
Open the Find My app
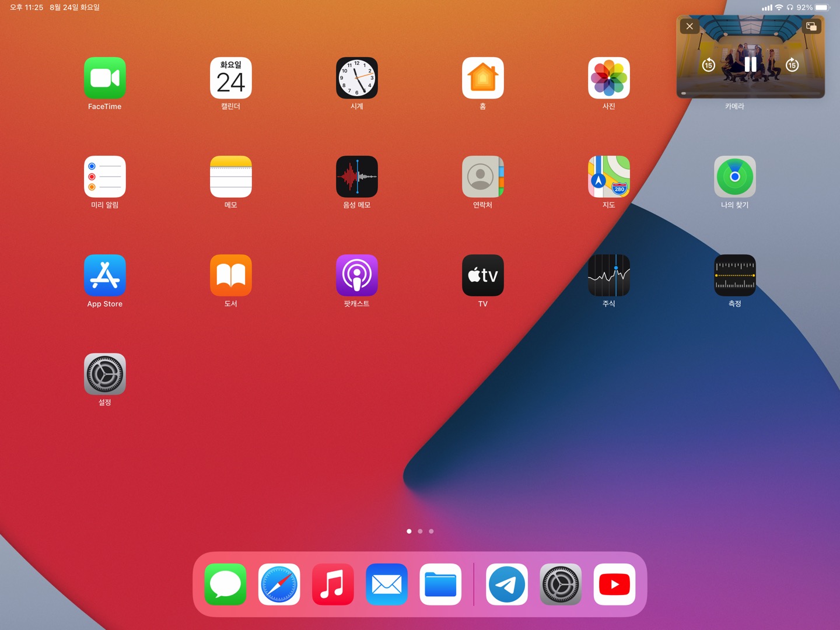735,177
